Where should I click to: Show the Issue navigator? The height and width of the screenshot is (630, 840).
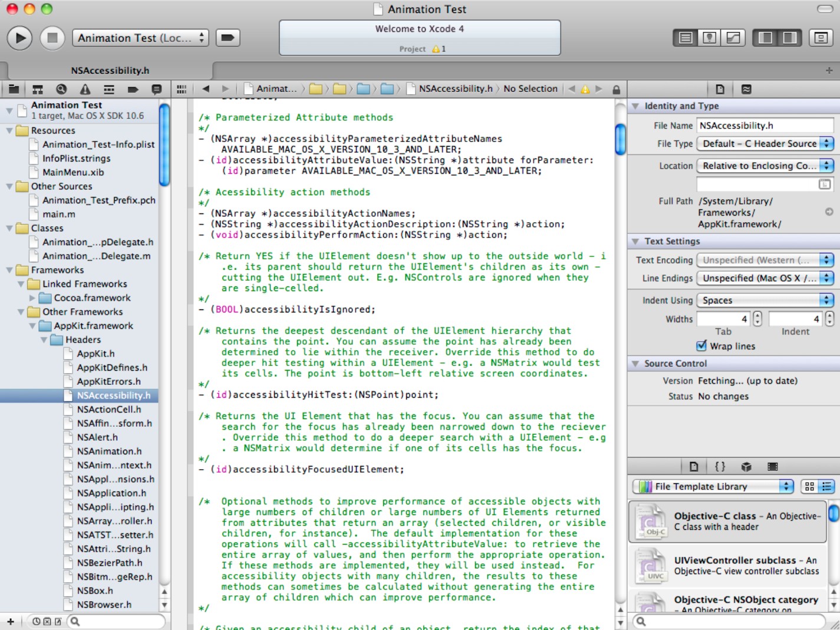pos(85,89)
